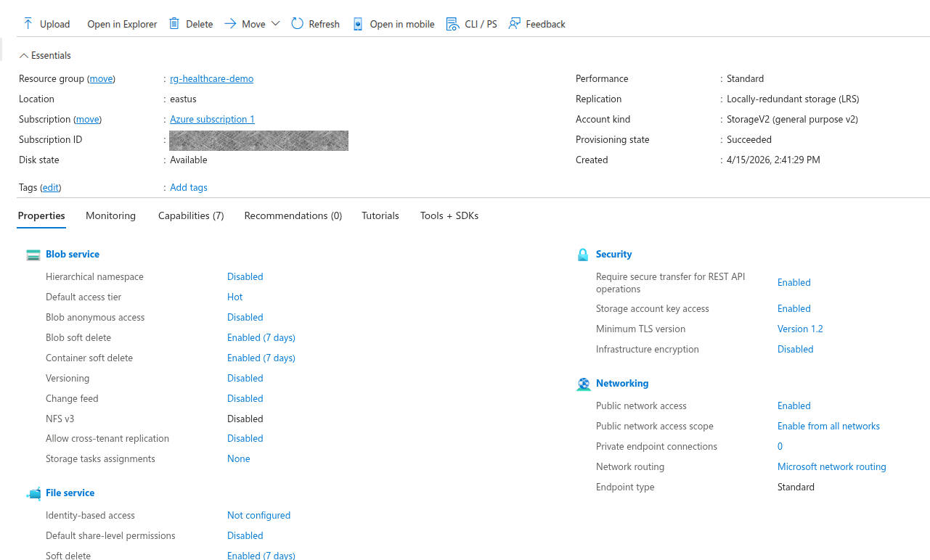Click the Upload arrow icon
The image size is (930, 560).
[28, 24]
